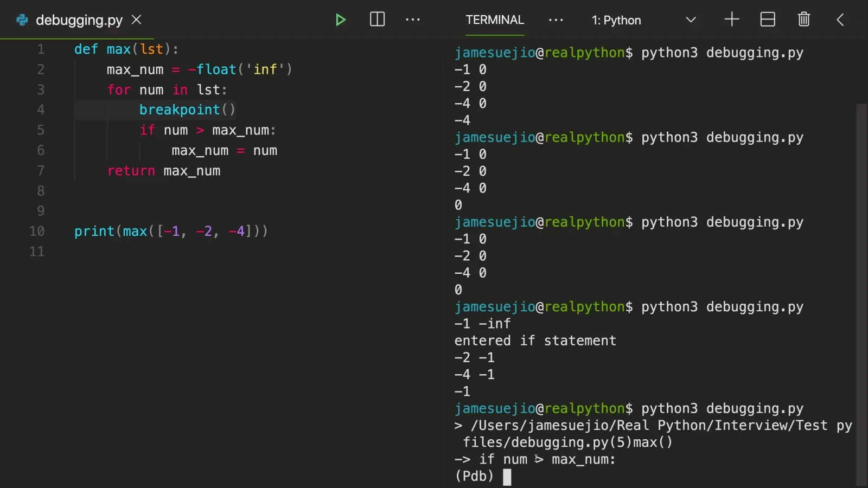Image resolution: width=868 pixels, height=488 pixels.
Task: Click the print(max([-1, -2, -4])) line
Action: [x=171, y=232]
